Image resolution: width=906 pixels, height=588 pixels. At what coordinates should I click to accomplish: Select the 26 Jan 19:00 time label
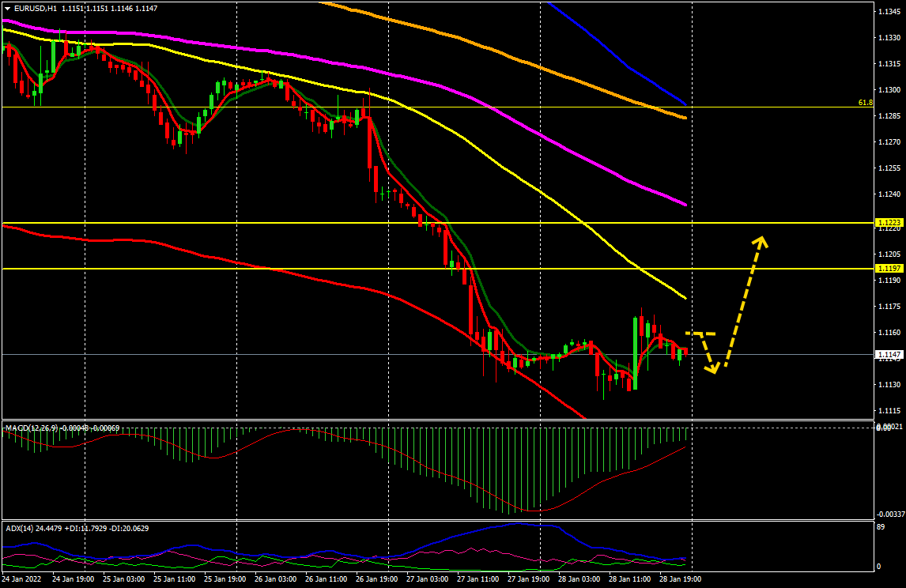pyautogui.click(x=377, y=579)
